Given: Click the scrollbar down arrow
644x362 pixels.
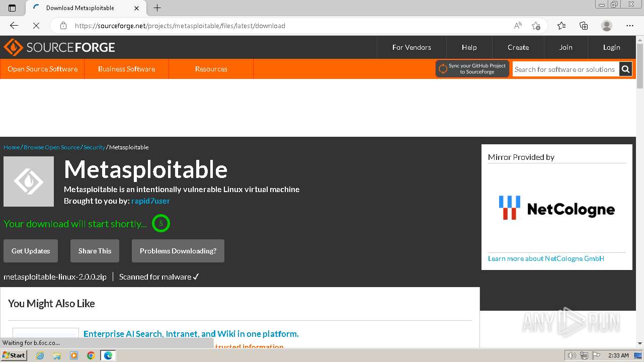Looking at the screenshot, I should (640, 343).
